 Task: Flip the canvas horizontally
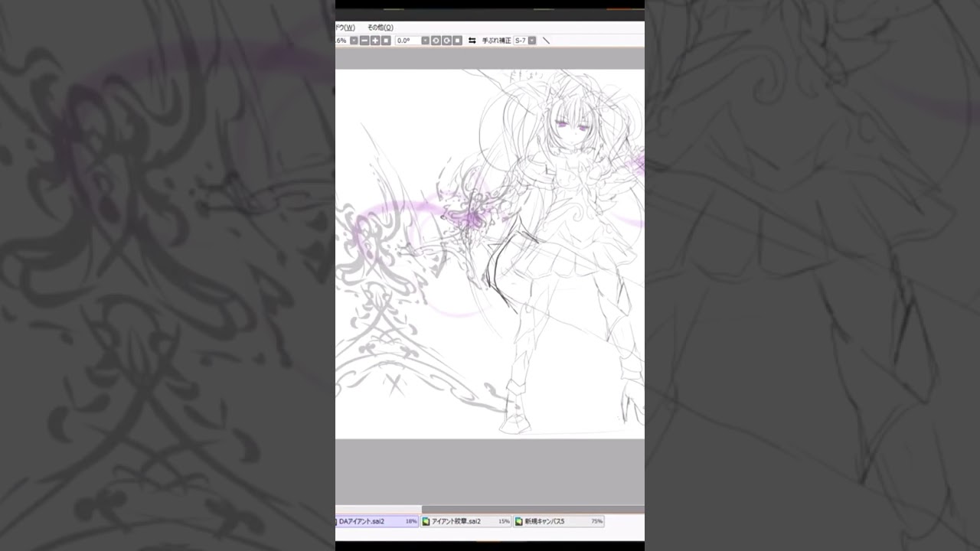[472, 40]
